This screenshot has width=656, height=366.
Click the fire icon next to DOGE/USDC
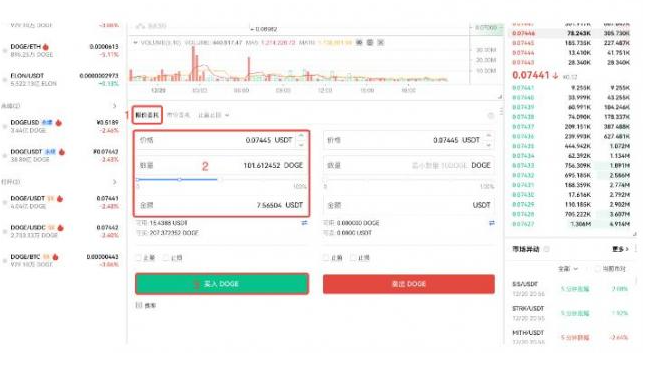pos(60,228)
